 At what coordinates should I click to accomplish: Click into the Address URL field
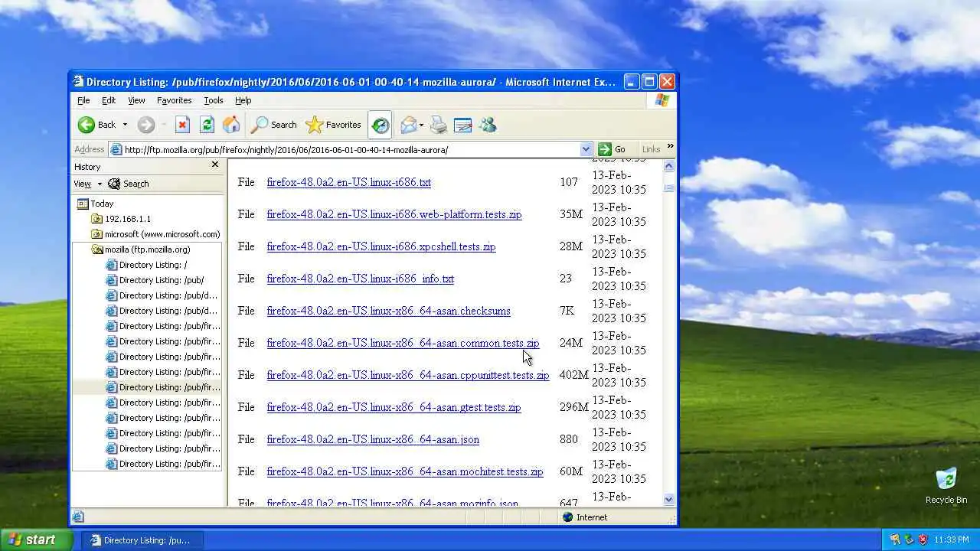pyautogui.click(x=351, y=150)
